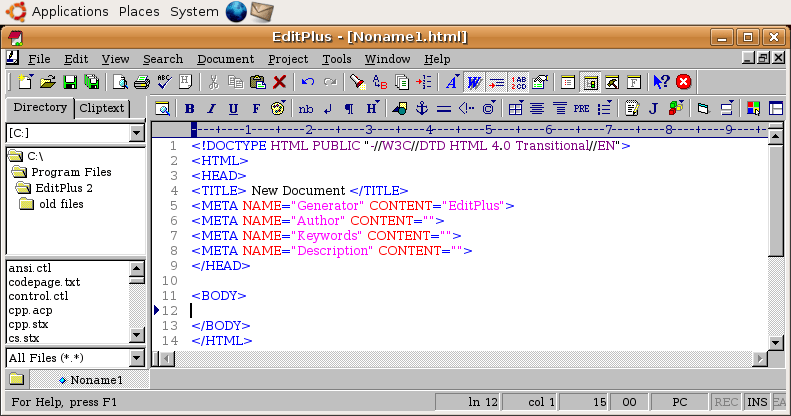791x416 pixels.
Task: Toggle the INS insert mode indicator
Action: [757, 402]
